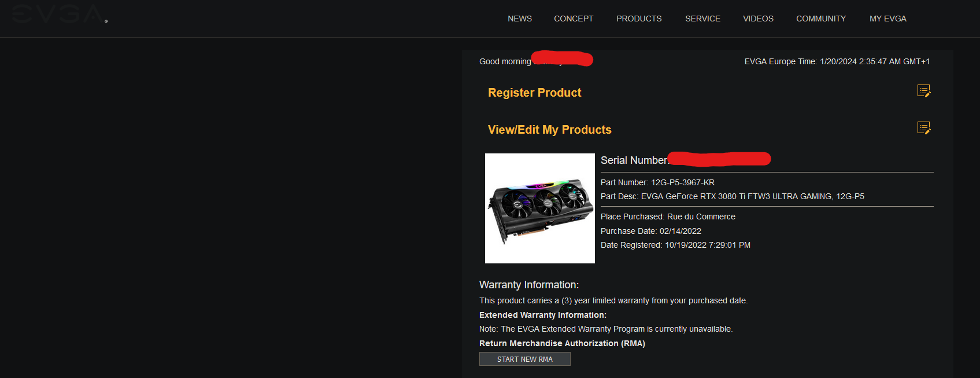Screen dimensions: 980x378
Task: Go to the SERVICE section
Action: point(702,19)
